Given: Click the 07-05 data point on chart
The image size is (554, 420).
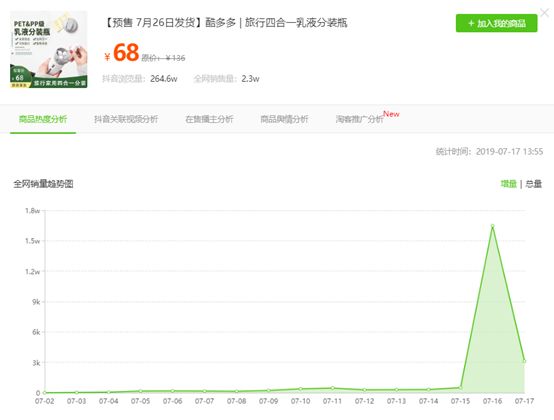Looking at the screenshot, I should (x=141, y=391).
